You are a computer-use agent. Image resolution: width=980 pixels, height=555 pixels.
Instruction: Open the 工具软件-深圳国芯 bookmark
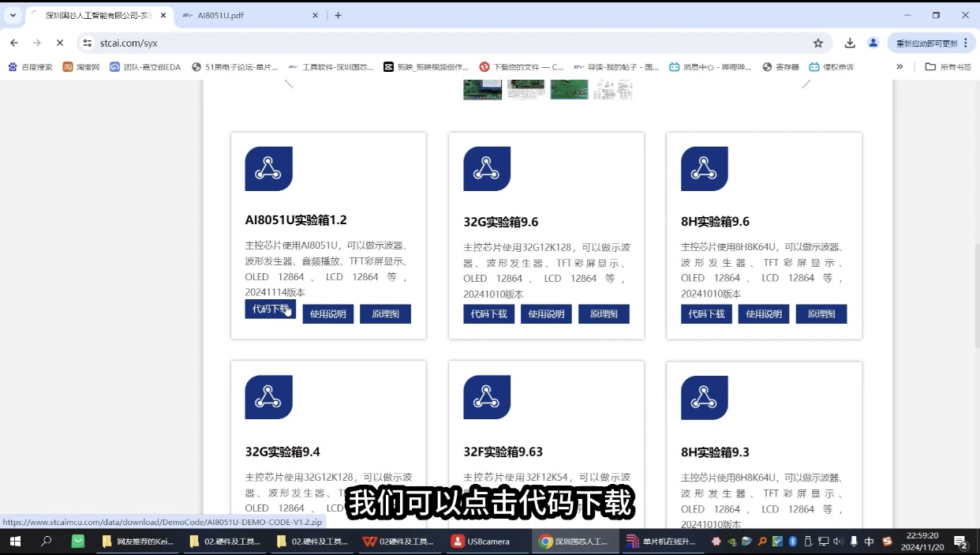331,67
